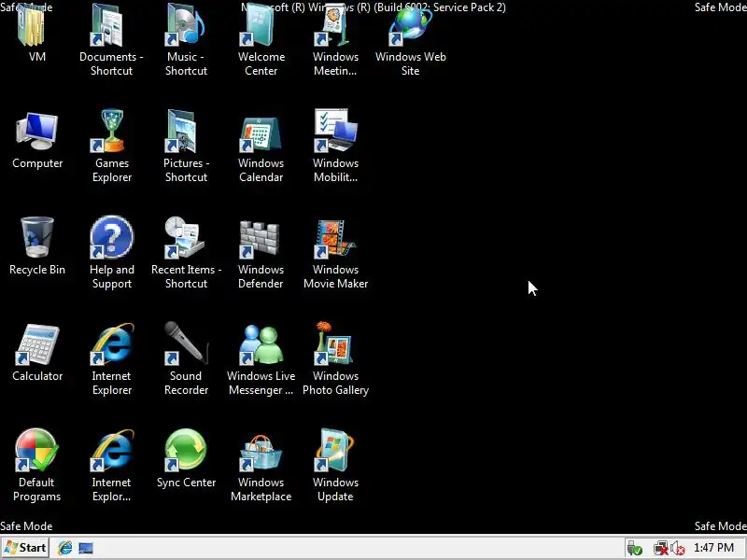Click the Sync Center green icon
747x560 pixels.
[186, 450]
